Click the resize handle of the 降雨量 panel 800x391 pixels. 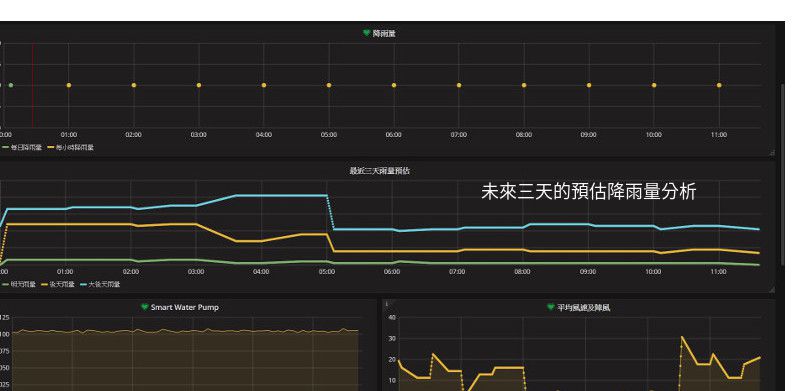(x=771, y=152)
